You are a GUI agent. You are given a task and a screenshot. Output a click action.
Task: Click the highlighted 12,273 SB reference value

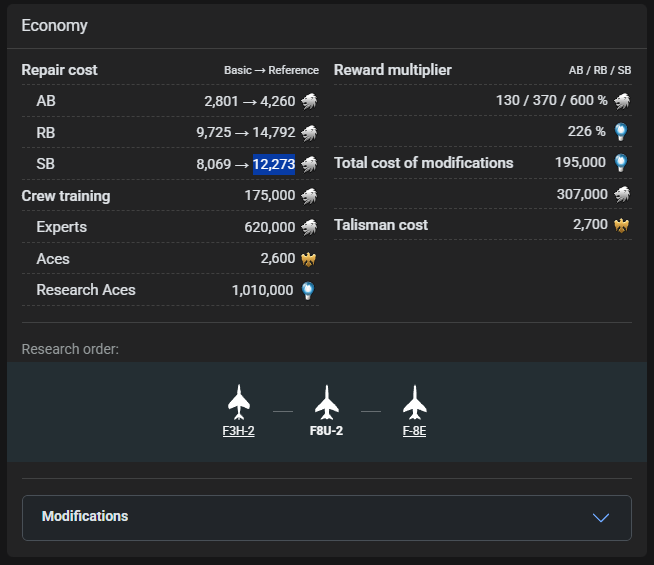click(x=274, y=164)
